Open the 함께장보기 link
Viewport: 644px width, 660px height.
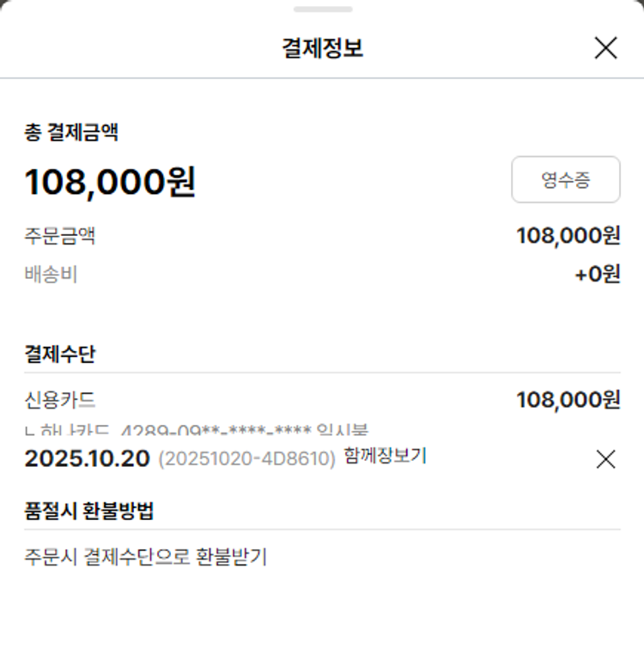(x=384, y=457)
